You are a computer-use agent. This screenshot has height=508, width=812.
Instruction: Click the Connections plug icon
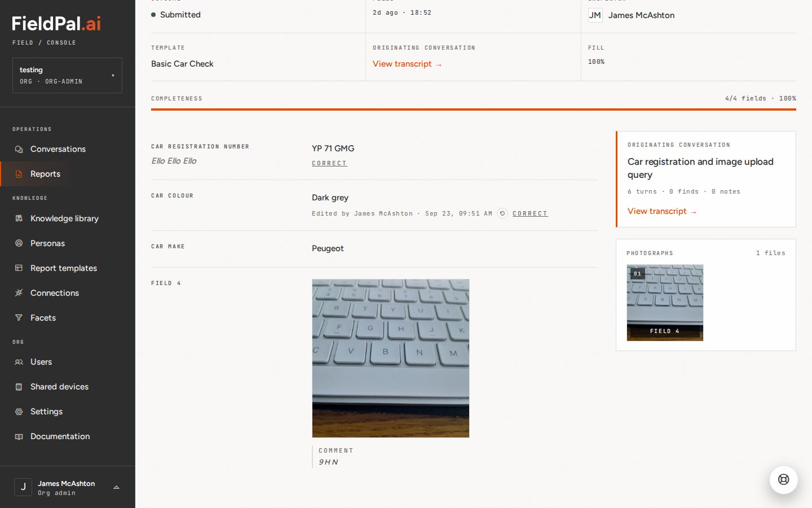[x=19, y=293]
